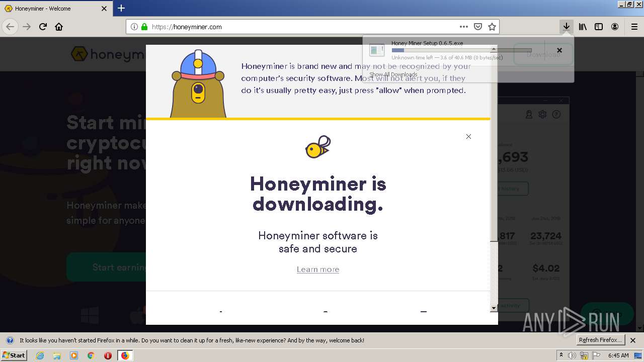644x362 pixels.
Task: Open the help icon in app preview
Action: pos(556,114)
